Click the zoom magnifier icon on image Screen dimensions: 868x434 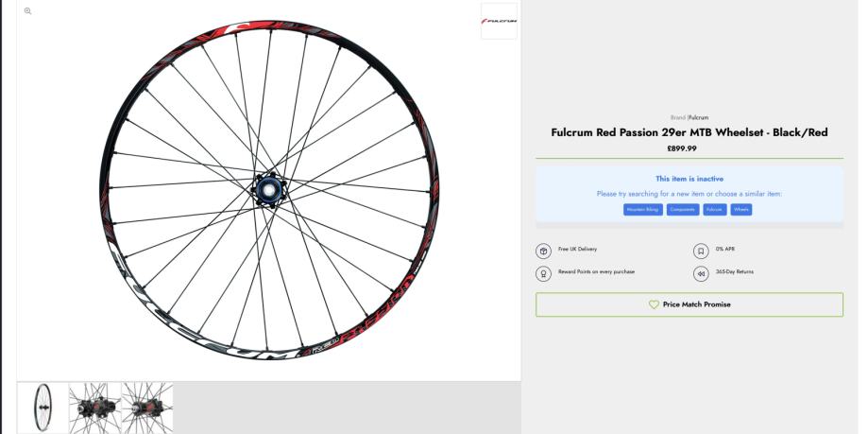point(27,10)
